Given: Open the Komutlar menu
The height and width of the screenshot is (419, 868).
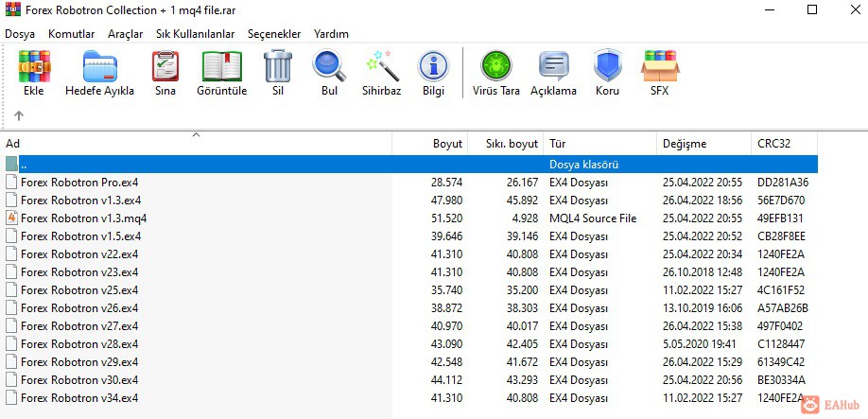Looking at the screenshot, I should [x=72, y=34].
